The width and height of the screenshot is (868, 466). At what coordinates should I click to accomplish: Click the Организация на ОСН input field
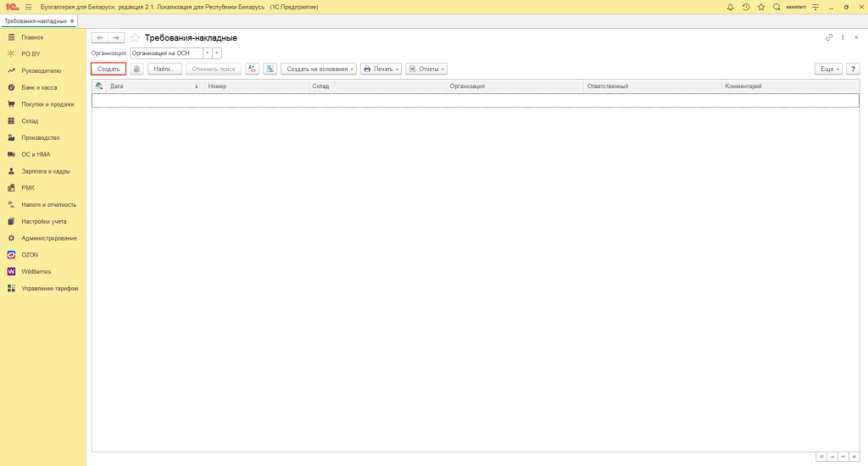click(166, 53)
